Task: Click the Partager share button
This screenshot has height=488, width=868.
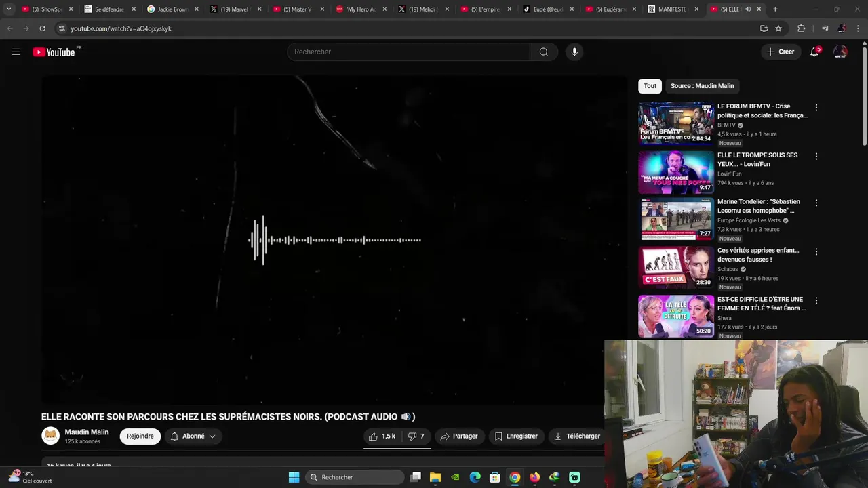Action: pos(459,436)
